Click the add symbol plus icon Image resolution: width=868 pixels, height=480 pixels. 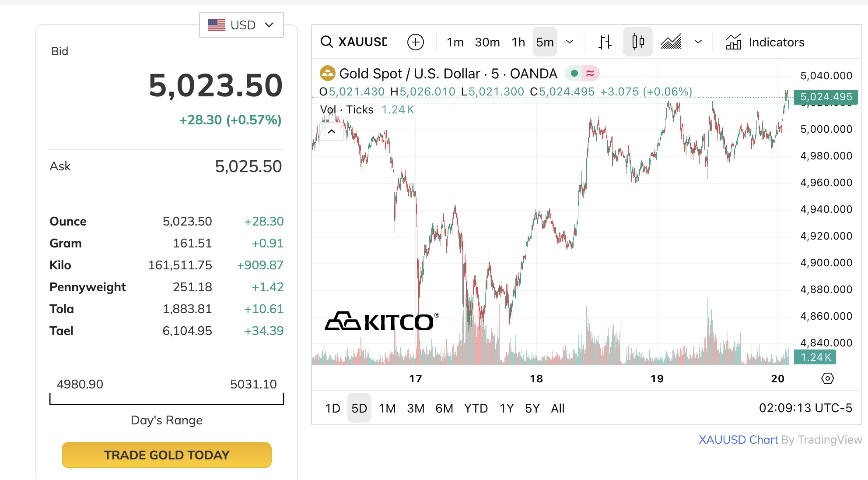415,42
